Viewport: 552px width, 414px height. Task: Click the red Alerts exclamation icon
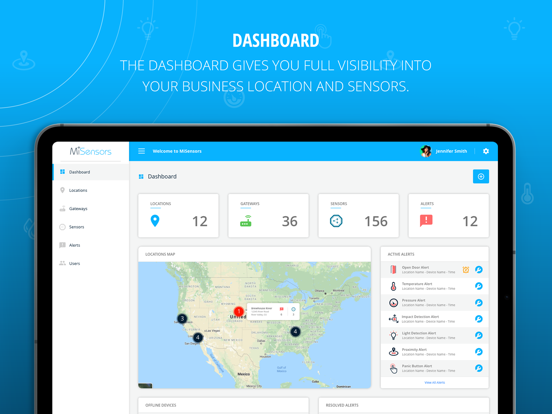(x=426, y=221)
